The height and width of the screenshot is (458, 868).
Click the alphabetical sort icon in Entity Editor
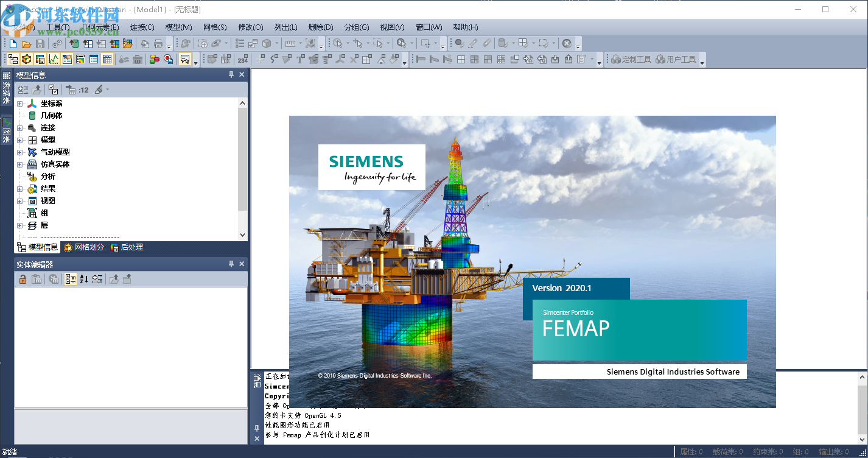[84, 278]
